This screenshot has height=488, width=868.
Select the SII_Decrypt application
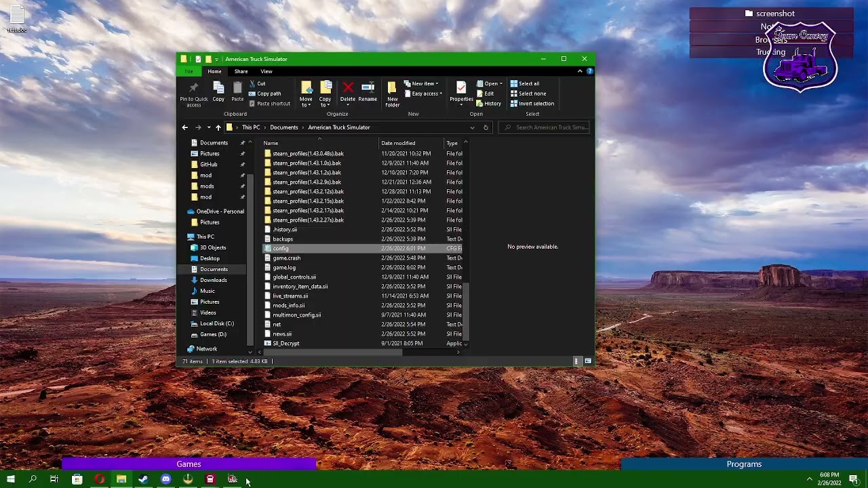point(285,344)
